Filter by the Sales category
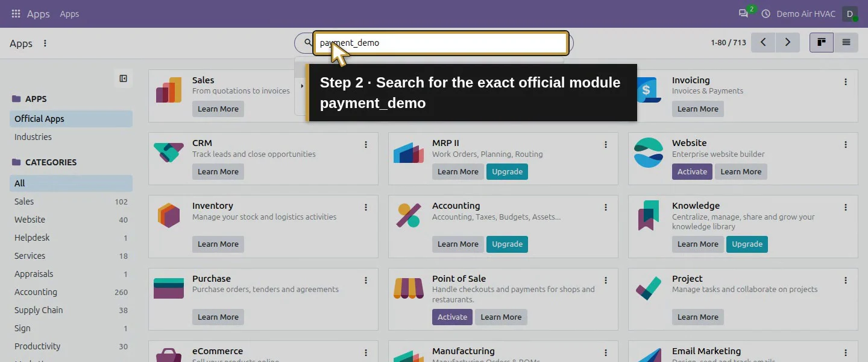This screenshot has width=868, height=362. pos(71,202)
